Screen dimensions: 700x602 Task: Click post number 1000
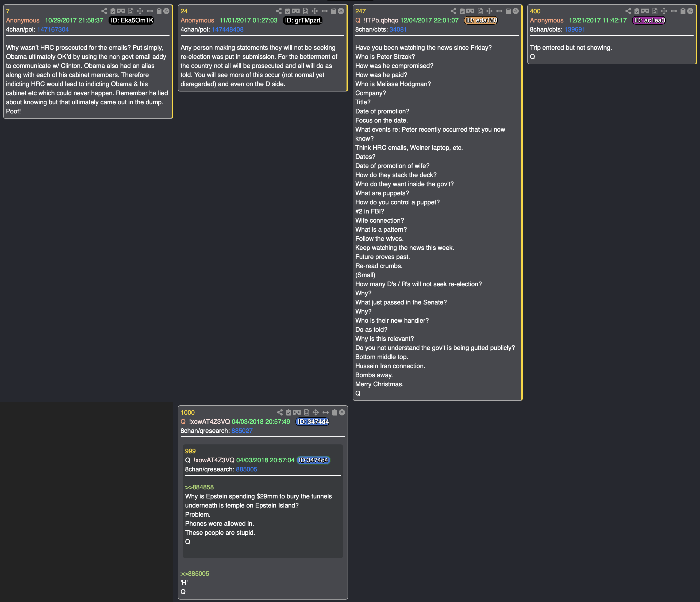[x=187, y=412]
